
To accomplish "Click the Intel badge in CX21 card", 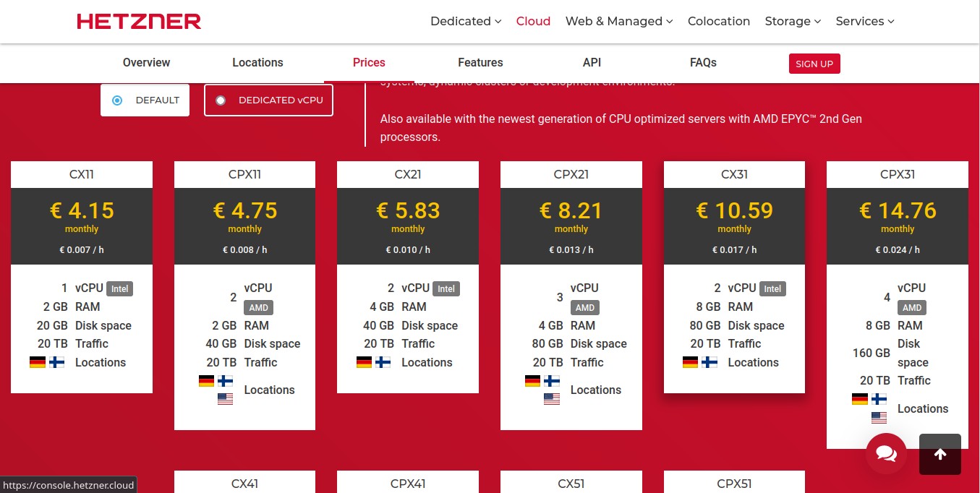I will tap(446, 288).
